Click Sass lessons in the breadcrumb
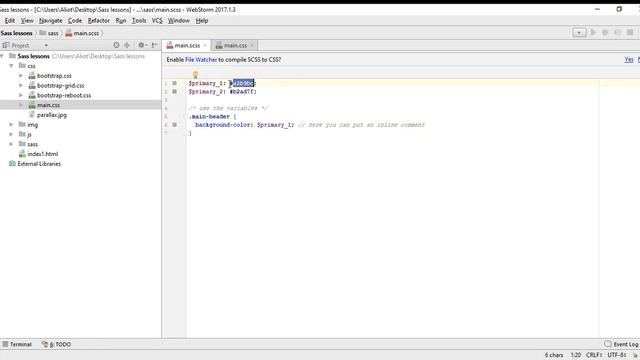Viewport: 640px width, 360px height. 16,33
